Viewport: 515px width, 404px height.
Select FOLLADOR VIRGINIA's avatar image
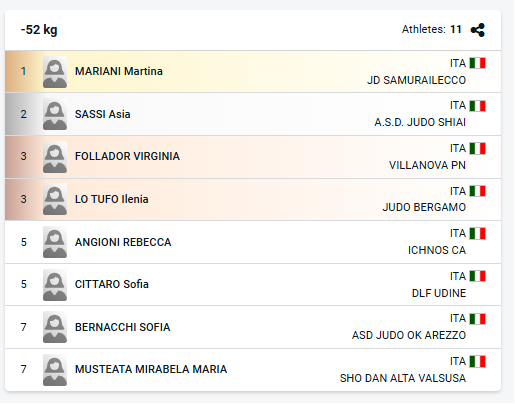[x=55, y=157]
